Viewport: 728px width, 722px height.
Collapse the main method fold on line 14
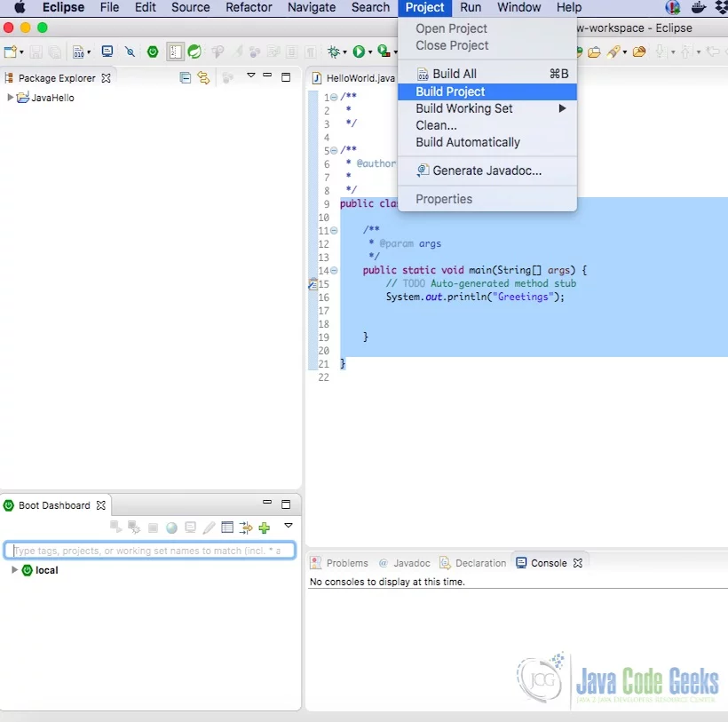[334, 270]
